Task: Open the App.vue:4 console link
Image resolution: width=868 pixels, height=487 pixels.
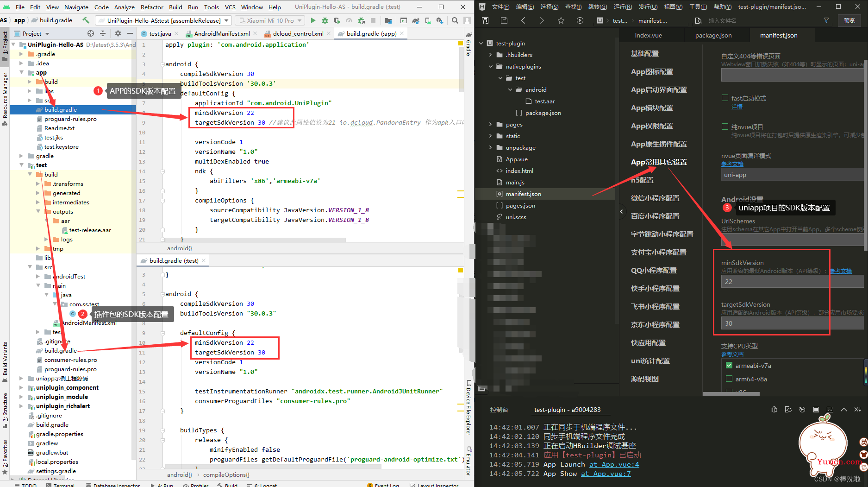Action: pos(614,464)
